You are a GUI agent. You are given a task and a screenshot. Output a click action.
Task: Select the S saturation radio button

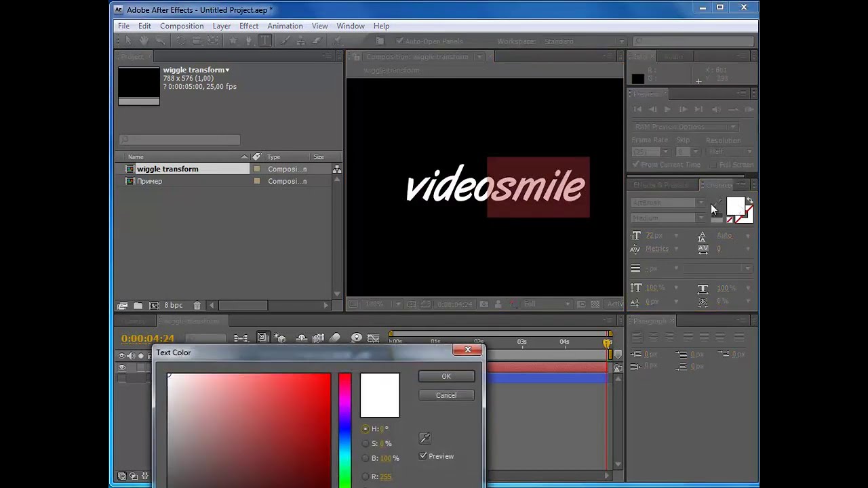[x=366, y=444]
